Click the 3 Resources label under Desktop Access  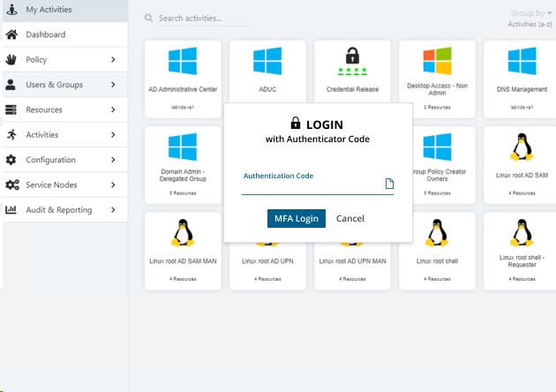(x=437, y=107)
